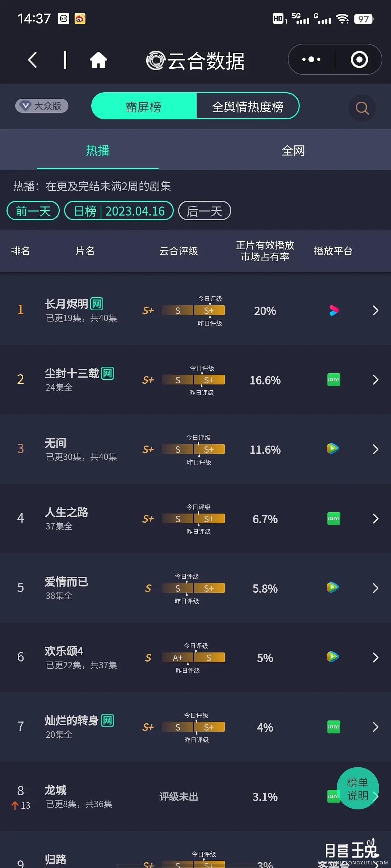Select the 全网 tab
391x868 pixels.
point(293,150)
